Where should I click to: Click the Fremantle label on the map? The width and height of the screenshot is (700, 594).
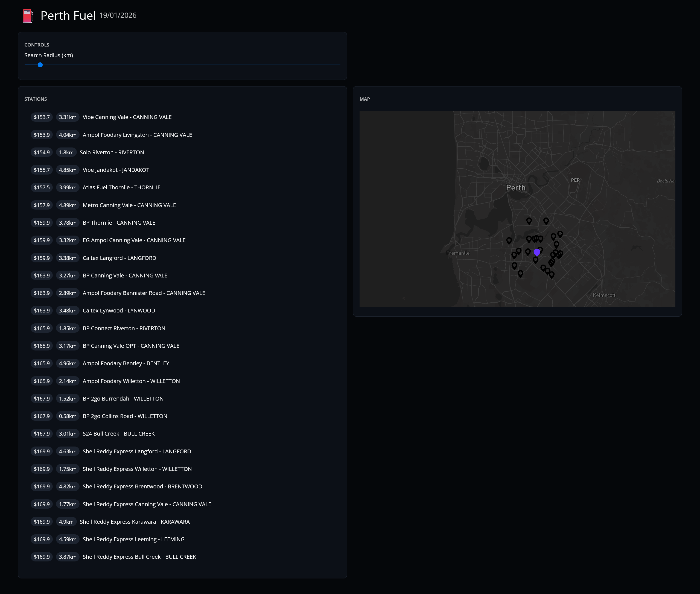tap(458, 253)
